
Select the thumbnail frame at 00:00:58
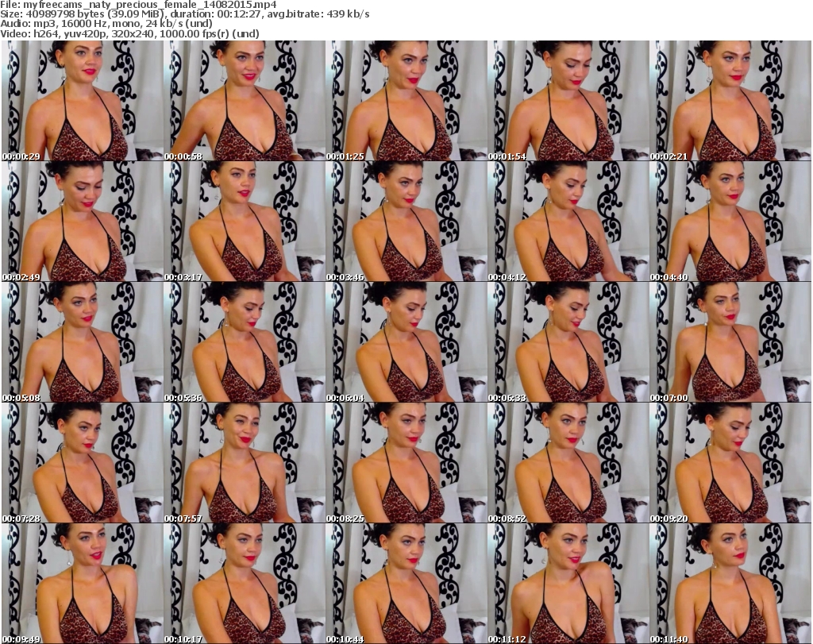(245, 101)
